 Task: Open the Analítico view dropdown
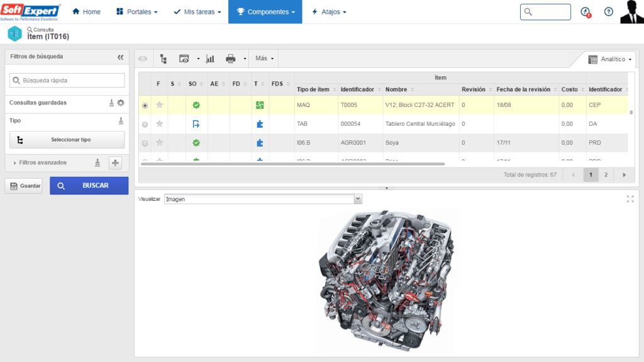pyautogui.click(x=609, y=59)
